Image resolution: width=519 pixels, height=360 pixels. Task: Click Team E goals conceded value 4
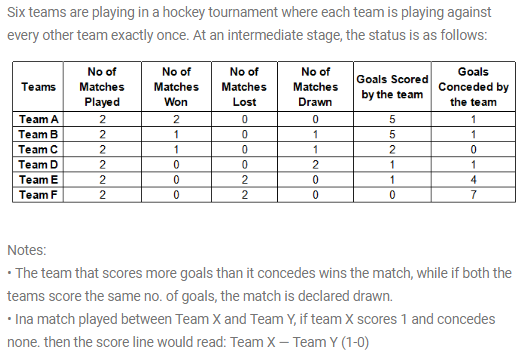click(x=473, y=180)
